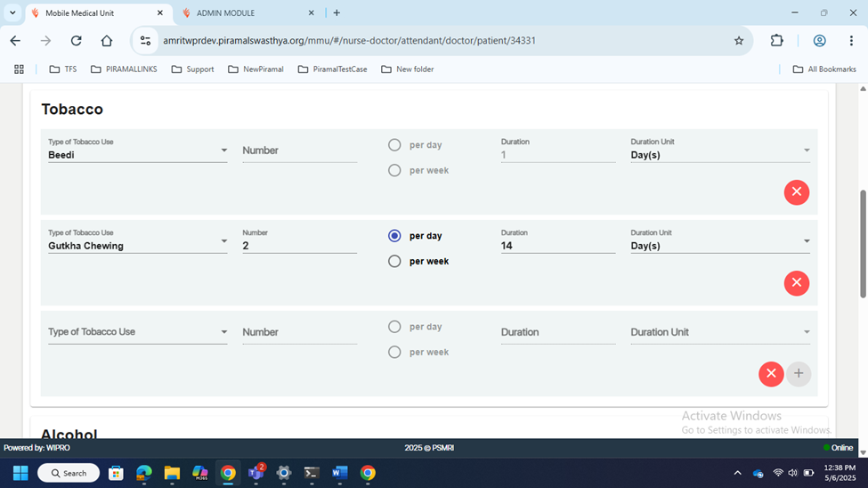This screenshot has height=488, width=868.
Task: Bookmark this page with star icon
Action: click(738, 40)
